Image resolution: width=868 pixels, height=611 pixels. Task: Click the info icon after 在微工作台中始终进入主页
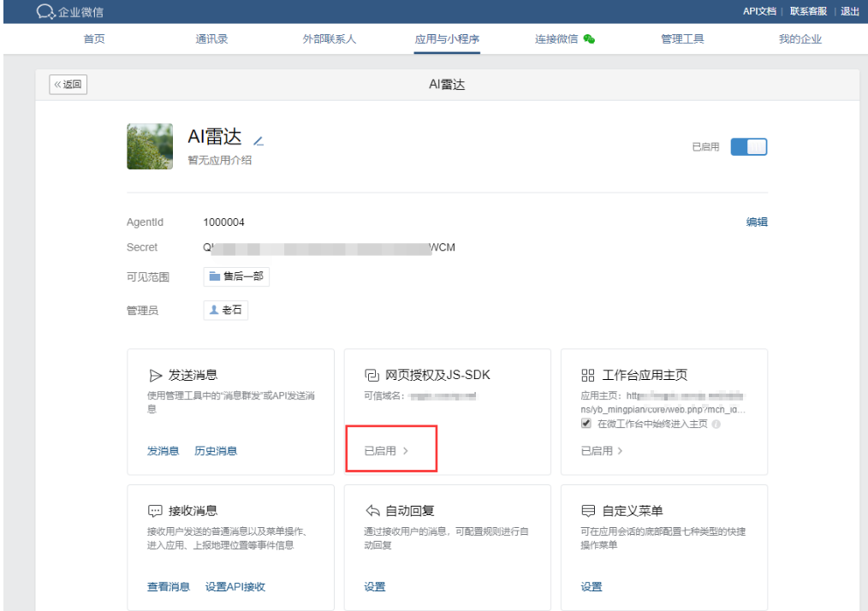pos(716,424)
